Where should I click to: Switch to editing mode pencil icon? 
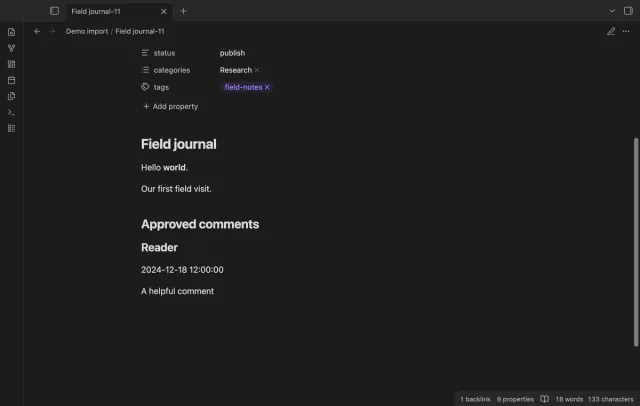[611, 31]
